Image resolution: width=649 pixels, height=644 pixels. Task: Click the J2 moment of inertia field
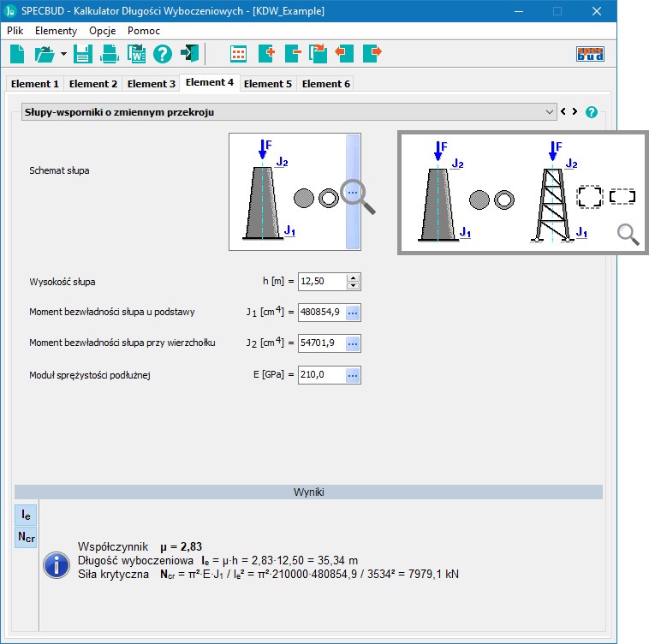pos(320,343)
